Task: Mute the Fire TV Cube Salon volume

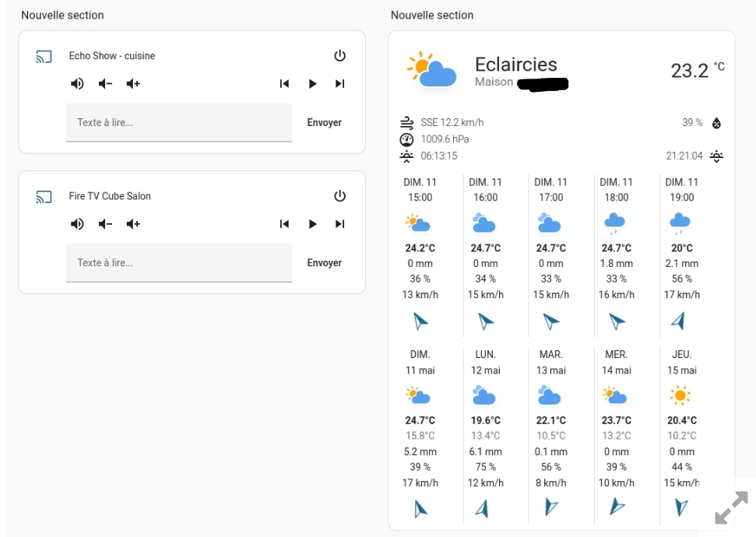Action: (x=77, y=224)
